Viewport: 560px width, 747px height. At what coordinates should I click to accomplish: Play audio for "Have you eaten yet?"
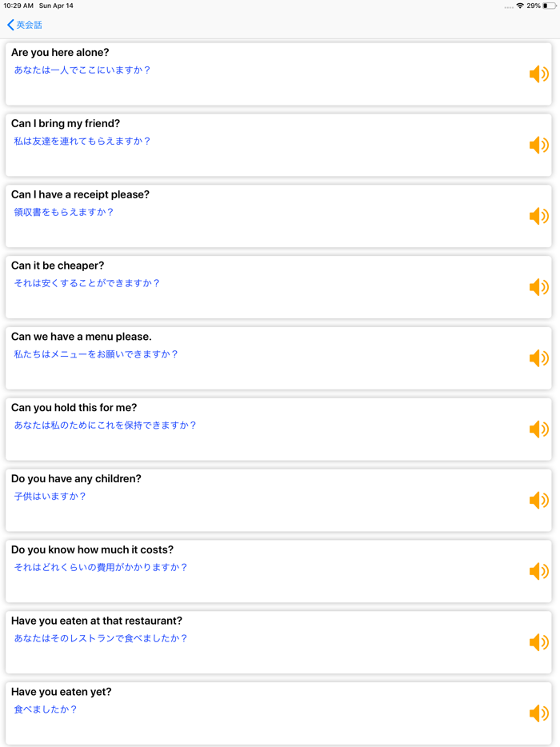538,713
